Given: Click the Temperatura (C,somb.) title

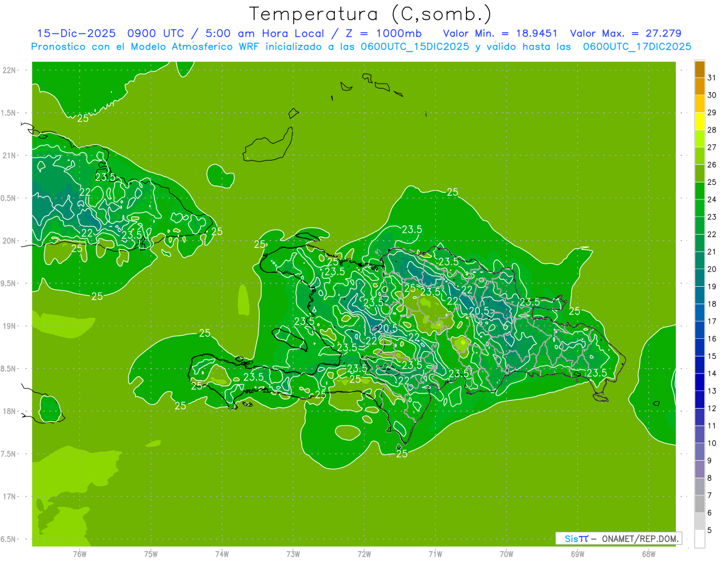Looking at the screenshot, I should (370, 13).
